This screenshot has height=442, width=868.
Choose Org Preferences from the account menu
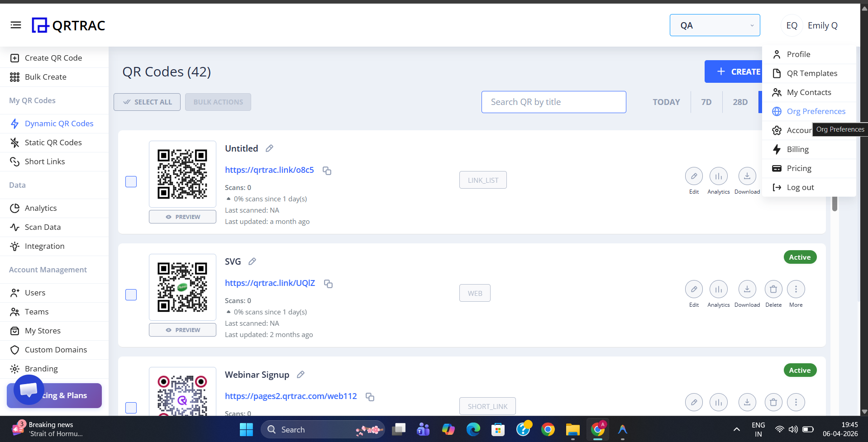816,111
